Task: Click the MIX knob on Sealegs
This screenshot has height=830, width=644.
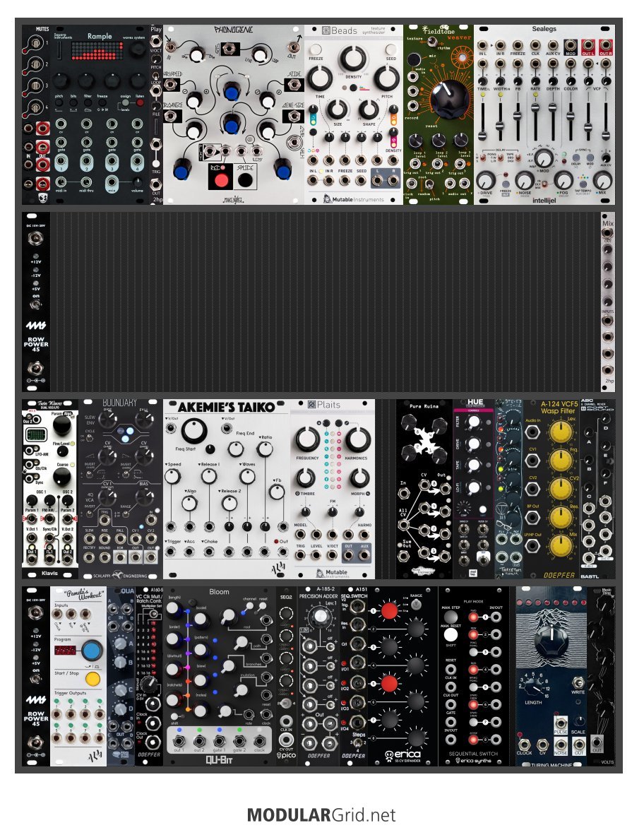Action: click(x=603, y=181)
